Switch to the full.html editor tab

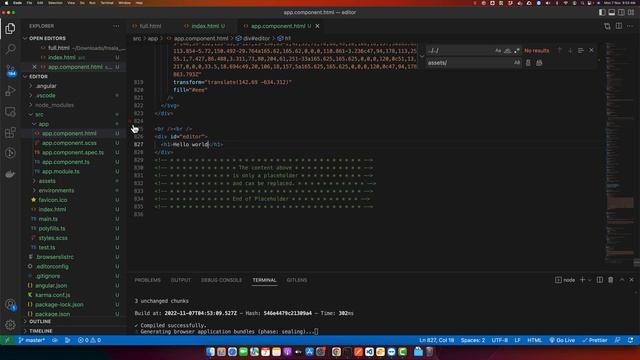[x=150, y=26]
